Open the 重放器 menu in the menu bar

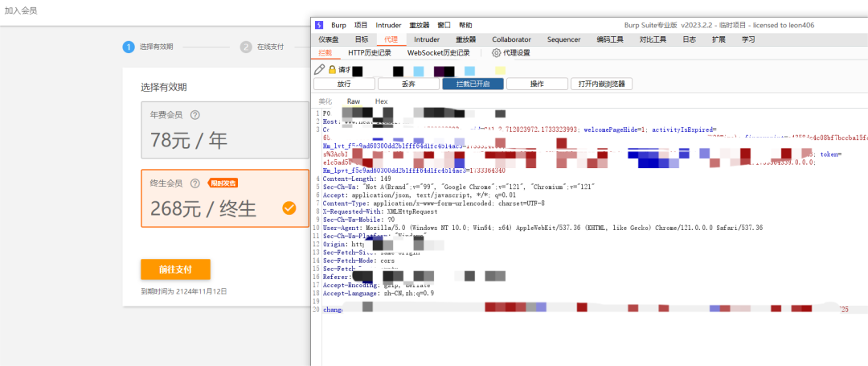click(420, 26)
